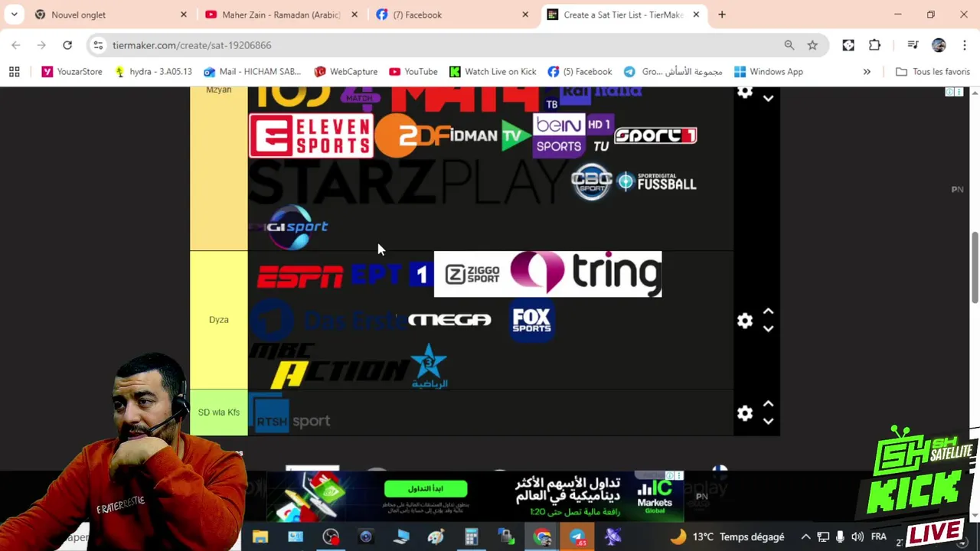Open the Chrome apps grid shortcut
The image size is (980, 551).
coord(14,72)
